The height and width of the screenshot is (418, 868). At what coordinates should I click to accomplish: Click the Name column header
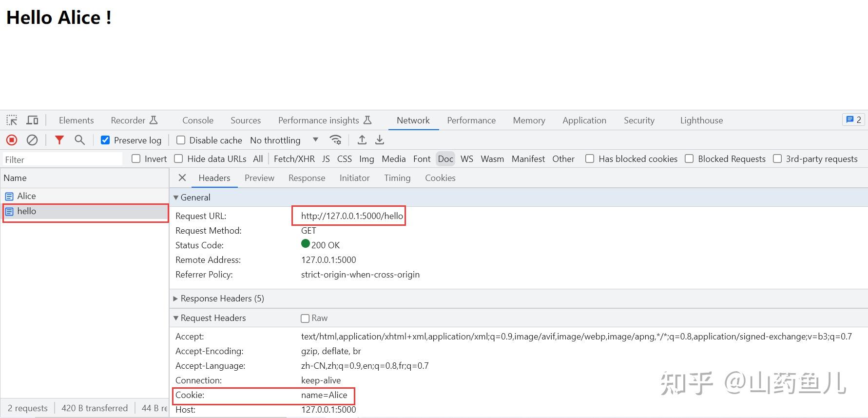point(85,178)
